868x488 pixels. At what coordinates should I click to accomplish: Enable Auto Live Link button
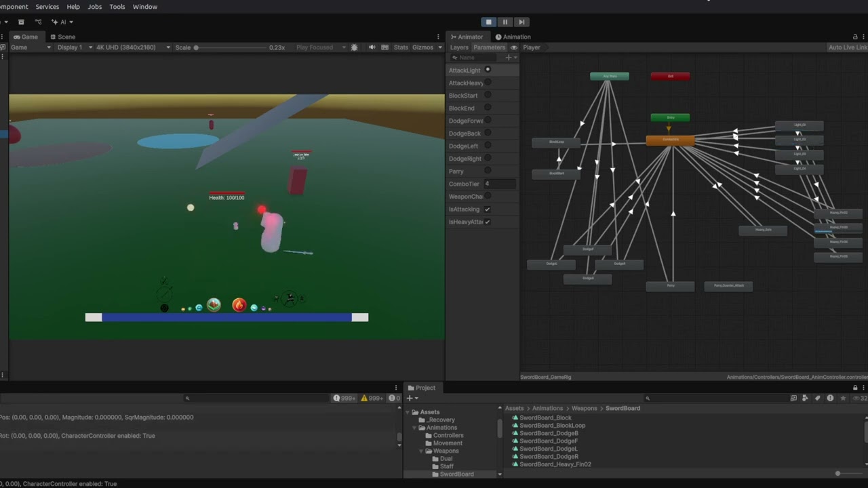coord(847,47)
